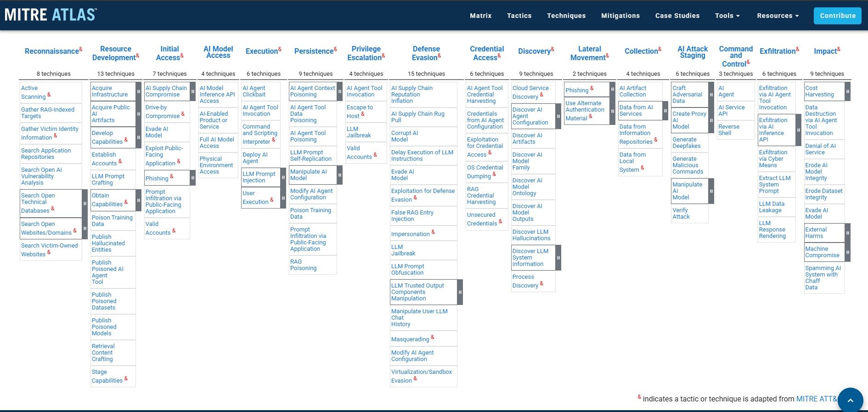The image size is (868, 412).
Task: Open the Tools dropdown menu
Action: pyautogui.click(x=727, y=16)
